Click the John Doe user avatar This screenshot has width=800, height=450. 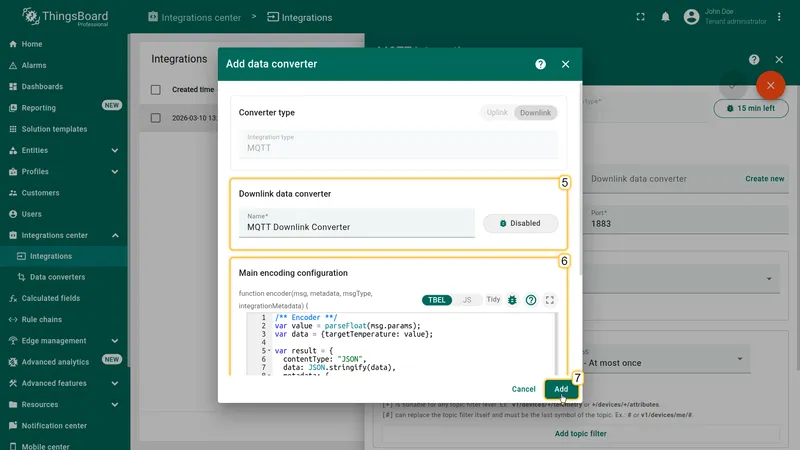pyautogui.click(x=691, y=17)
